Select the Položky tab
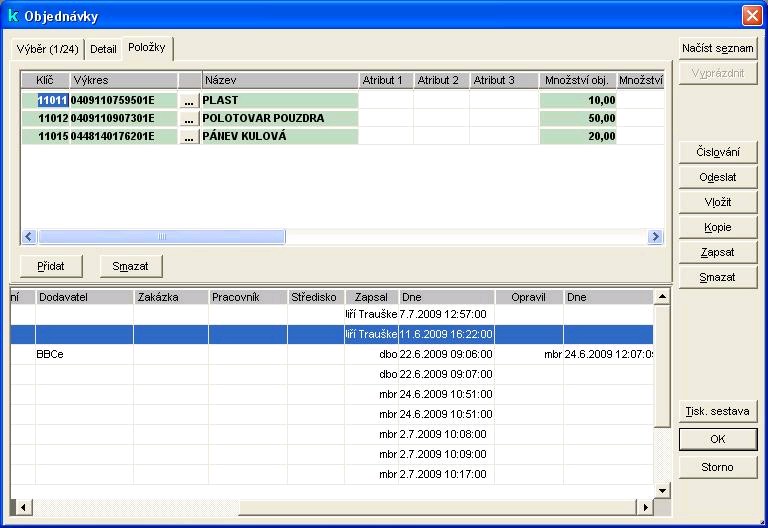768x528 pixels. click(x=147, y=48)
